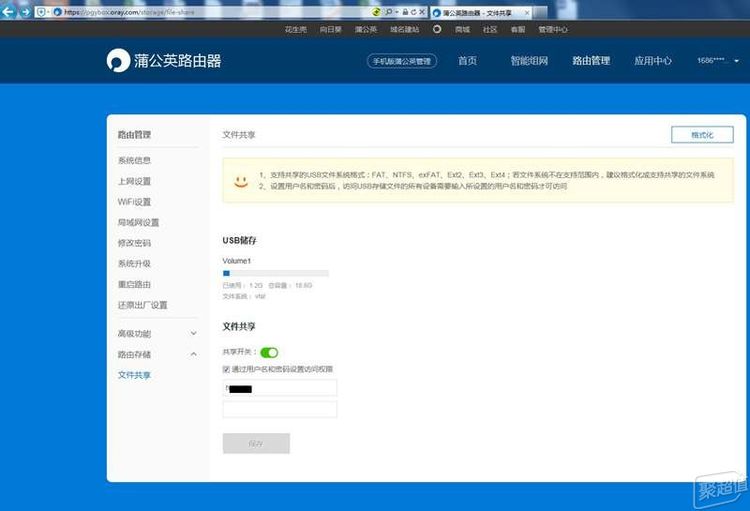Open 路由管理 in main navigation
This screenshot has height=511, width=750.
pyautogui.click(x=591, y=61)
